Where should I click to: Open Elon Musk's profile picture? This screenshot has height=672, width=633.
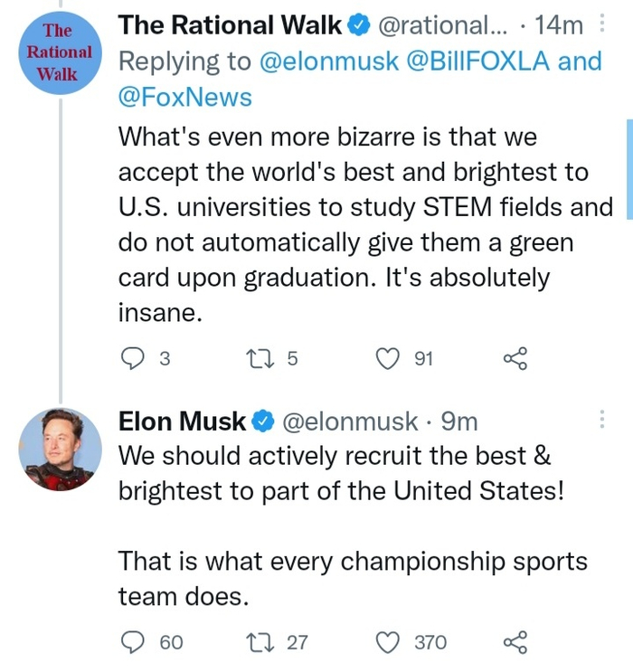click(x=59, y=450)
